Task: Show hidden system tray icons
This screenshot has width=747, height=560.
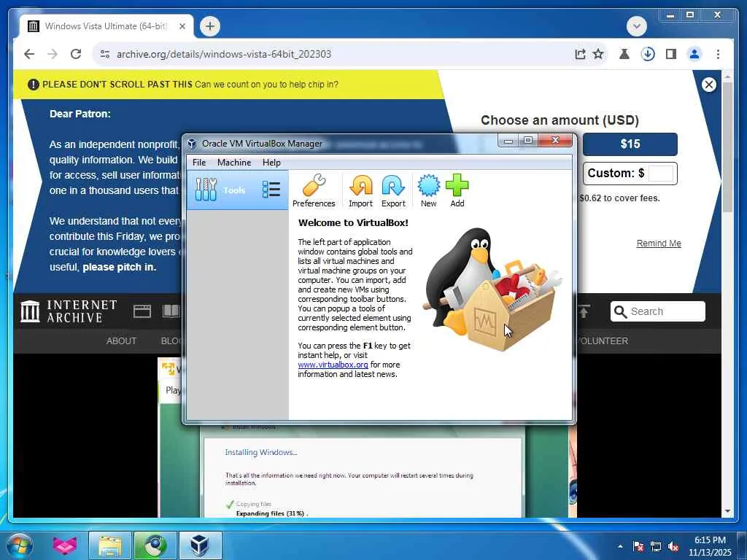Action: (x=620, y=546)
